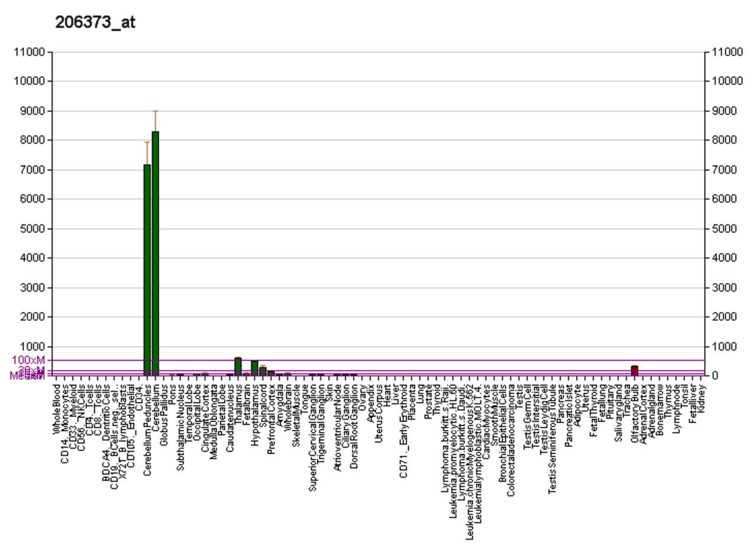756x548 pixels.
Task: Click the SkeletalMuscle tissue label
Action: [296, 414]
